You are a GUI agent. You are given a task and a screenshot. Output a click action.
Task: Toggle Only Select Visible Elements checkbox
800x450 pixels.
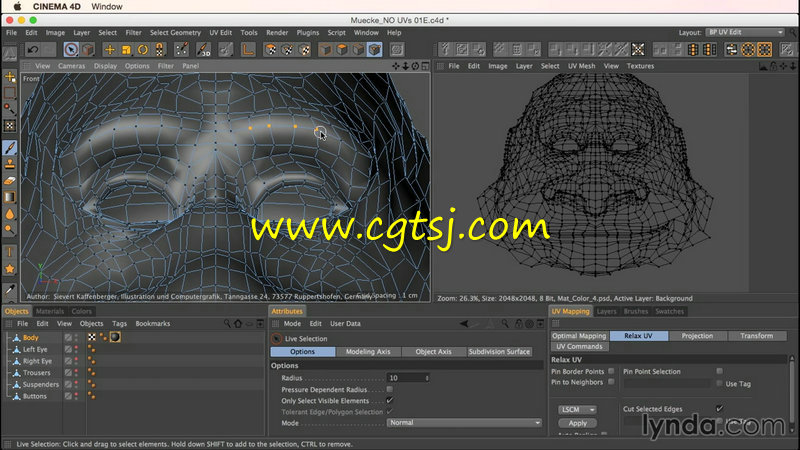click(388, 400)
